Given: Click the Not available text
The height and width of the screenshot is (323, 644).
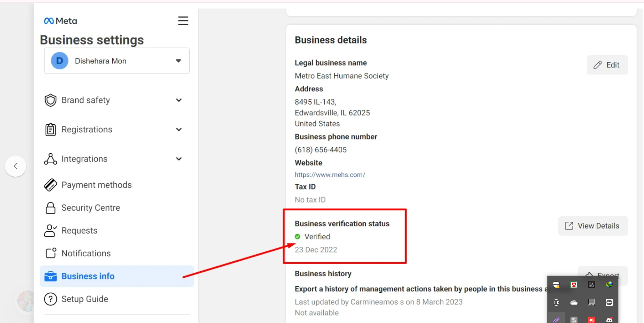Looking at the screenshot, I should pos(317,313).
